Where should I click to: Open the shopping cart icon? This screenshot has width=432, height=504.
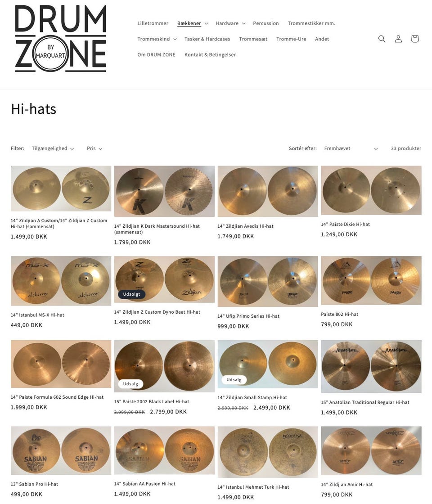[x=414, y=39]
